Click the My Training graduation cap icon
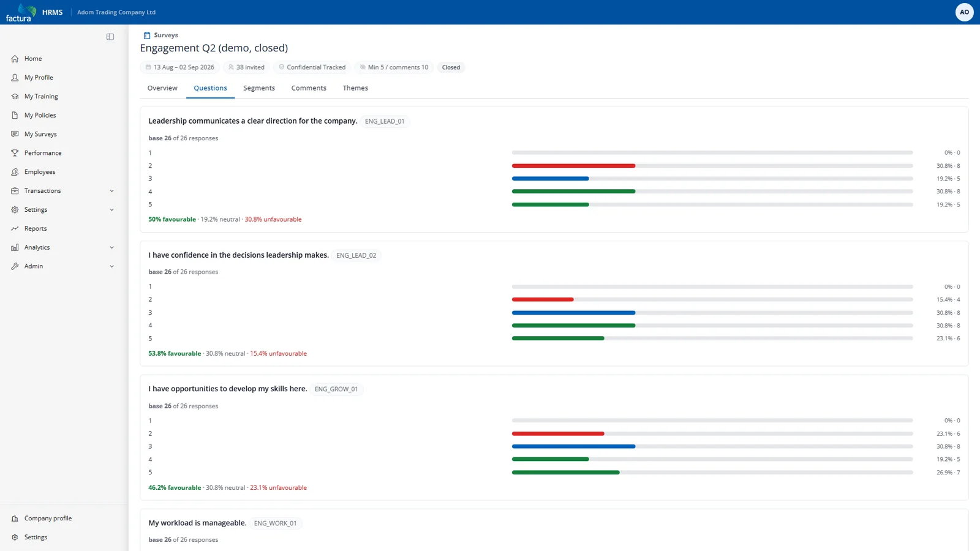980x551 pixels. 15,97
